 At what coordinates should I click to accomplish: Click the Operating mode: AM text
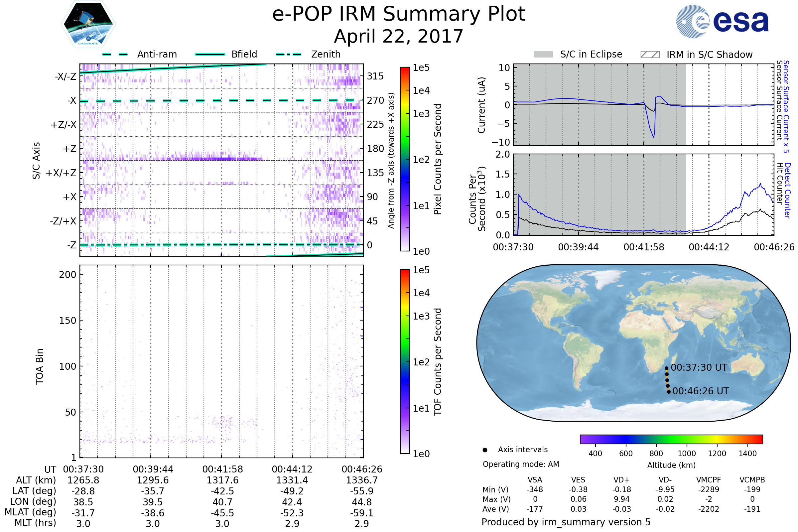pos(521,465)
